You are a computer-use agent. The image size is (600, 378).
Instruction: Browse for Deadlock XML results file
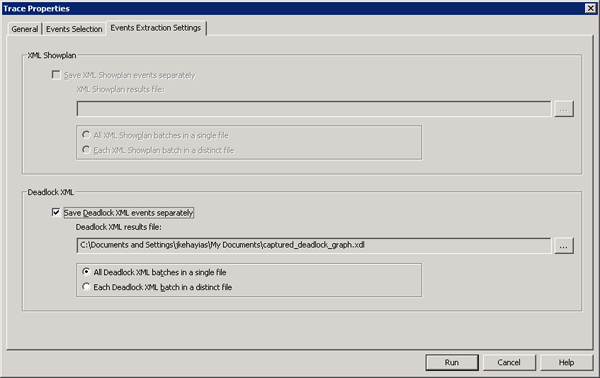click(x=564, y=246)
